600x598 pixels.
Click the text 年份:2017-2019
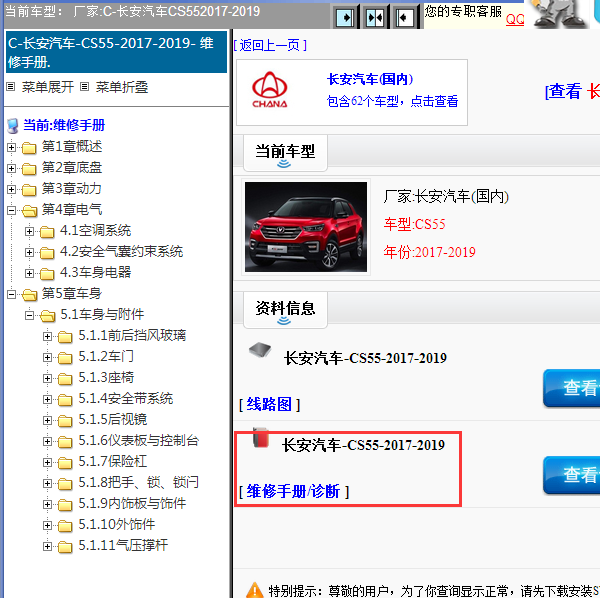(429, 252)
